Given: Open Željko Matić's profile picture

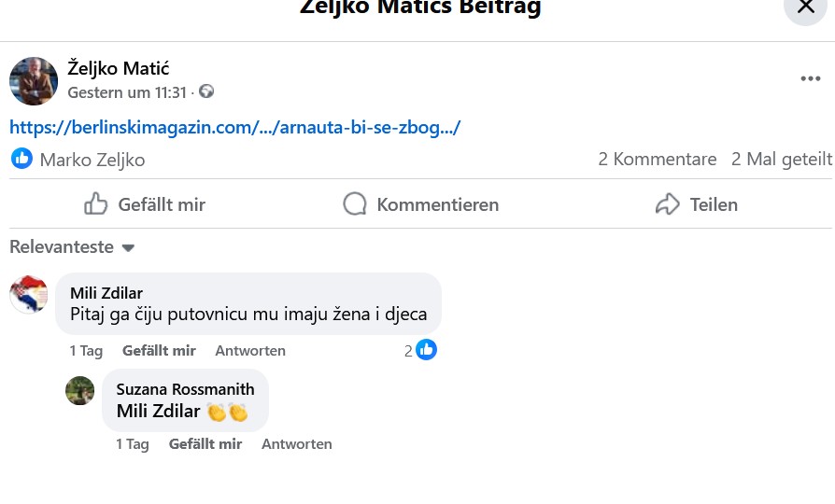Looking at the screenshot, I should point(34,80).
